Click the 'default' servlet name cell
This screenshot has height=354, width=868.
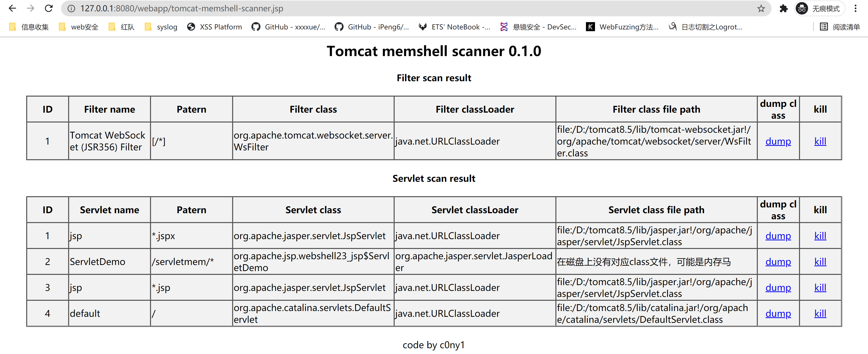110,314
